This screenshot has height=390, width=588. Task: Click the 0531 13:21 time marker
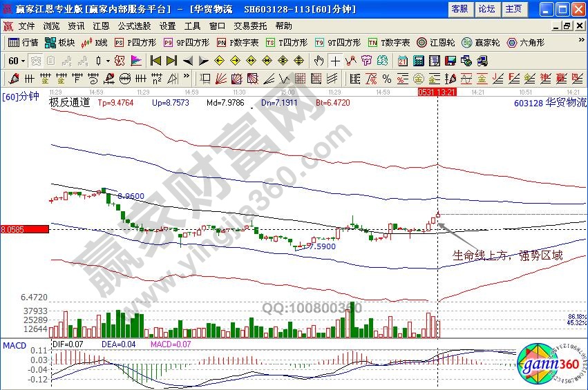click(x=437, y=92)
